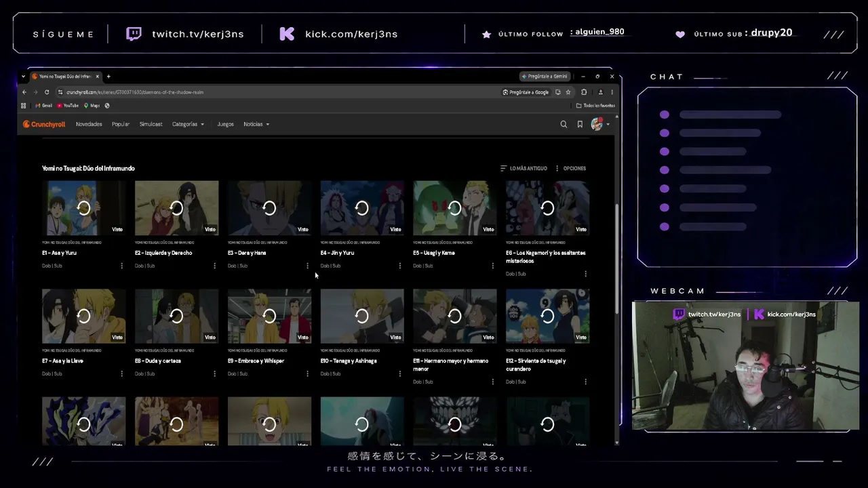Open the Chrome tab search dropdown arrow

click(24, 77)
